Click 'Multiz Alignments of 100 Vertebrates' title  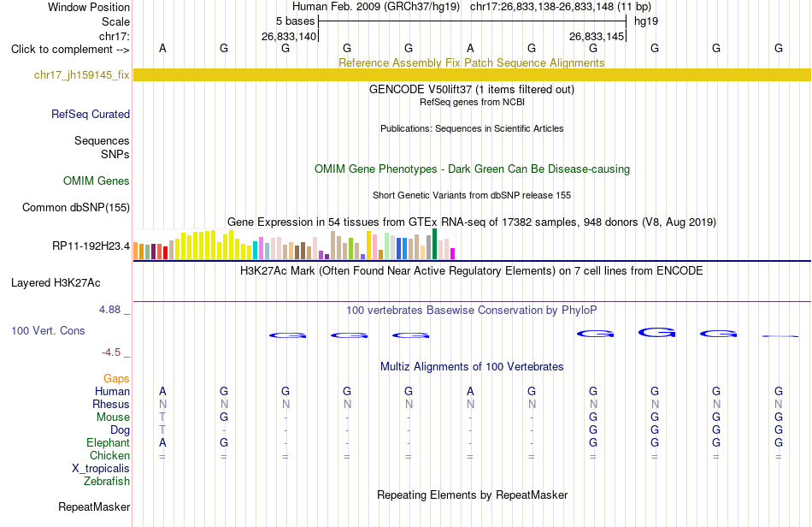472,367
